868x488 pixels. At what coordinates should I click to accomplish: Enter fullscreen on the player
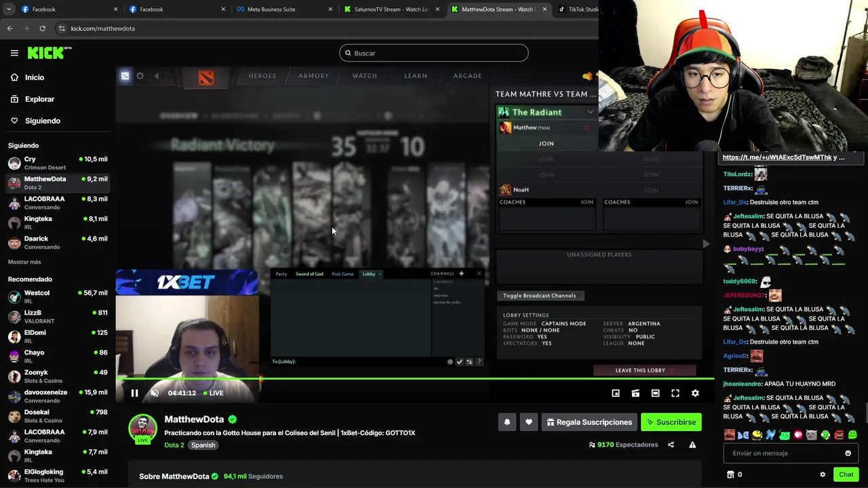(675, 393)
